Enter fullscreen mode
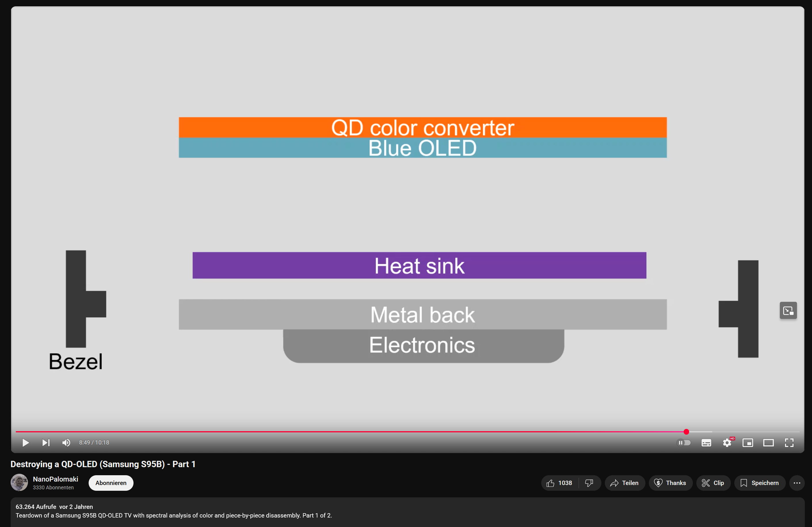 [789, 443]
